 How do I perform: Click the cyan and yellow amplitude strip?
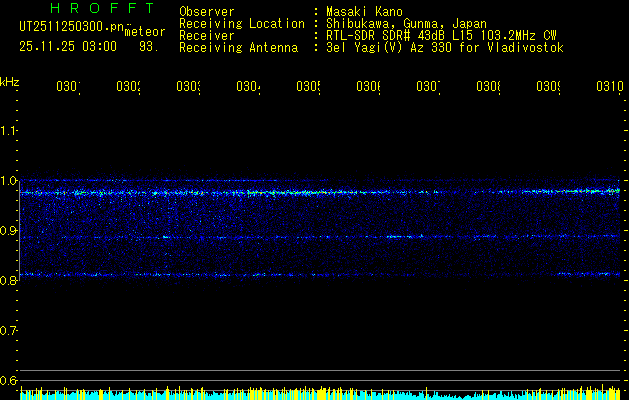tap(320, 394)
